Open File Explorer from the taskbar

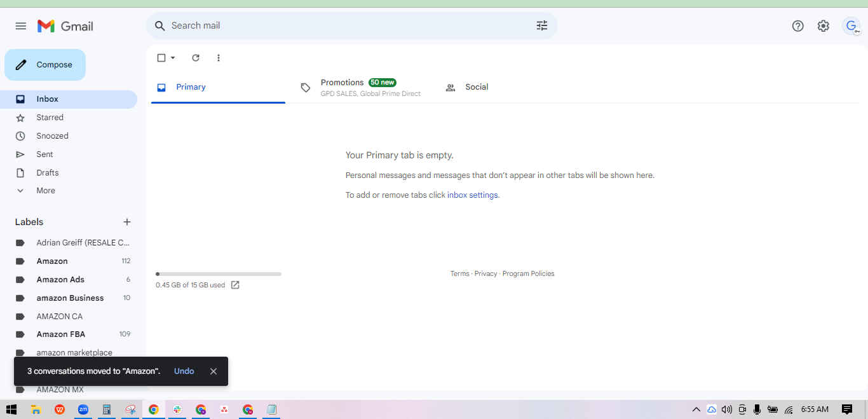click(36, 409)
